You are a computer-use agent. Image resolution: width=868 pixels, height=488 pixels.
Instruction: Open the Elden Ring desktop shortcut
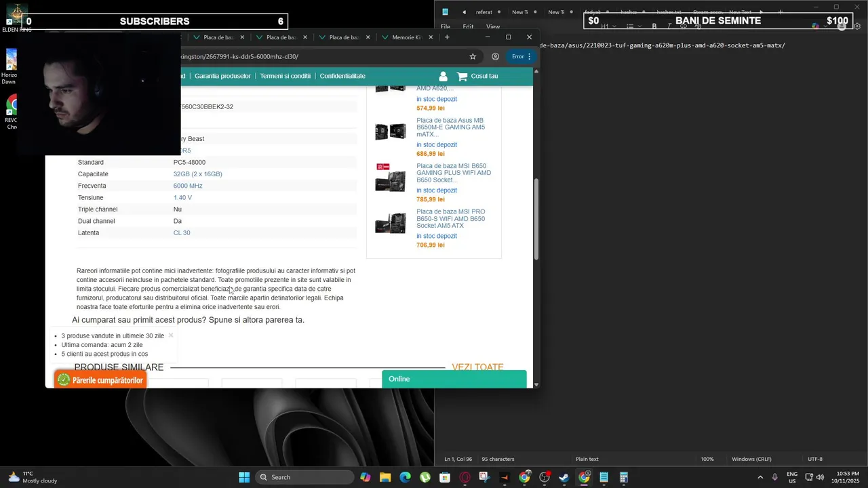pyautogui.click(x=16, y=18)
